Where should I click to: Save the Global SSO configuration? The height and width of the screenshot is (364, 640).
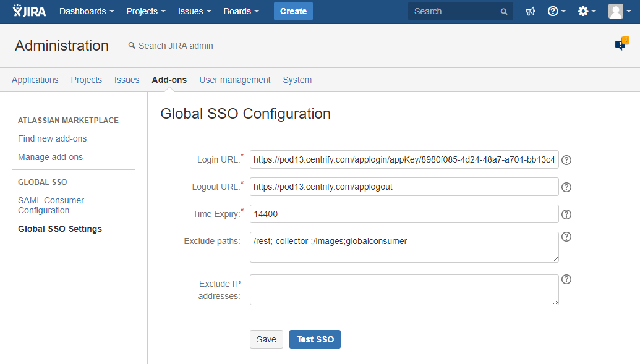(267, 339)
